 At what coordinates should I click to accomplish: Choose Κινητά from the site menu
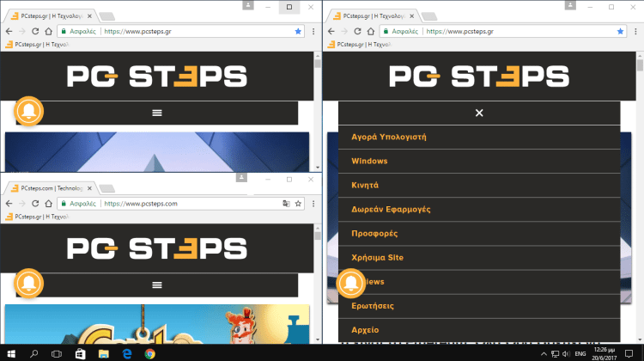coord(365,185)
